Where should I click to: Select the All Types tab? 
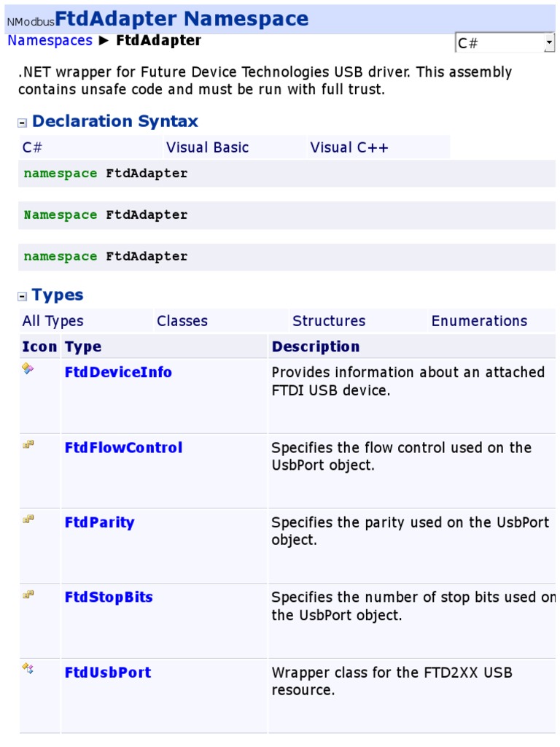(x=52, y=321)
